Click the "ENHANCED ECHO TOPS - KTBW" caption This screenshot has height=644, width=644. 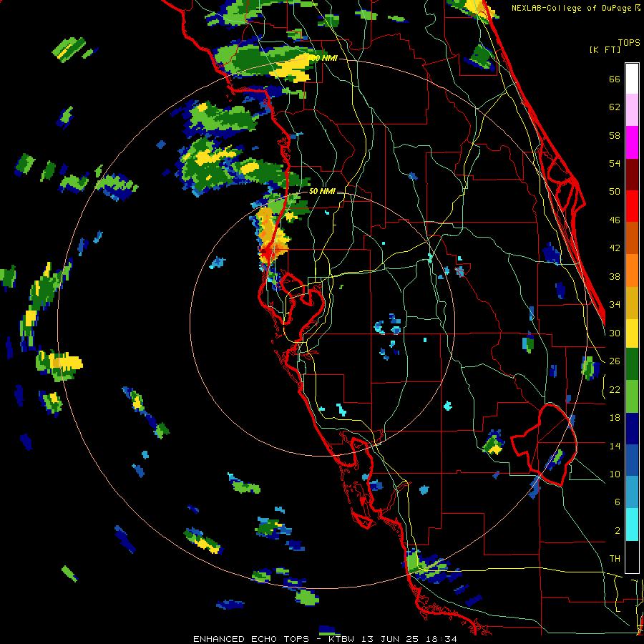pyautogui.click(x=273, y=639)
